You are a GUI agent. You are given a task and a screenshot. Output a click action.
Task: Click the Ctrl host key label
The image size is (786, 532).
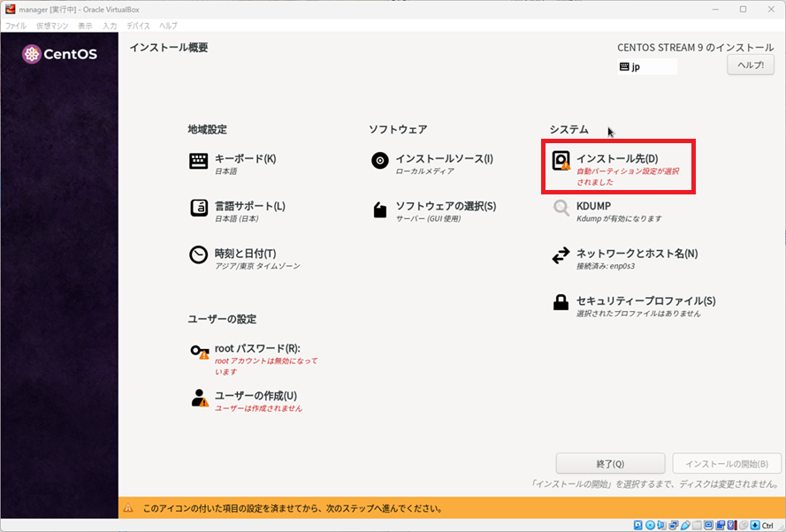[767, 526]
